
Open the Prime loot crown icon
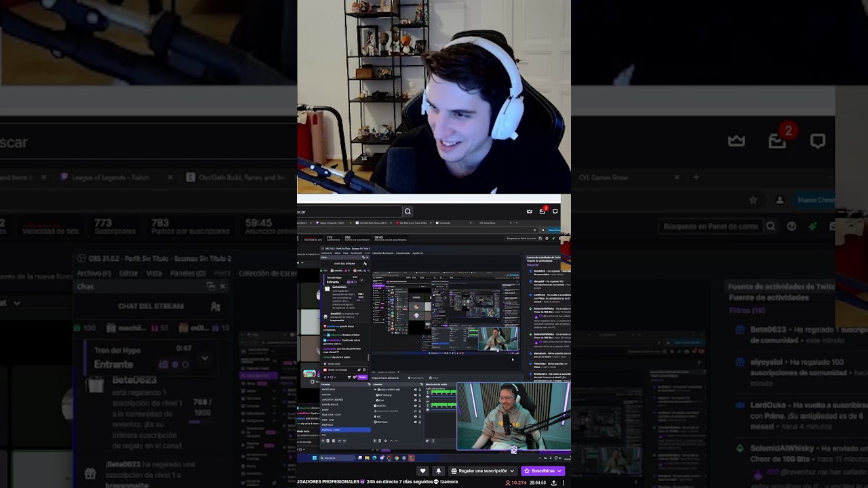click(x=530, y=211)
